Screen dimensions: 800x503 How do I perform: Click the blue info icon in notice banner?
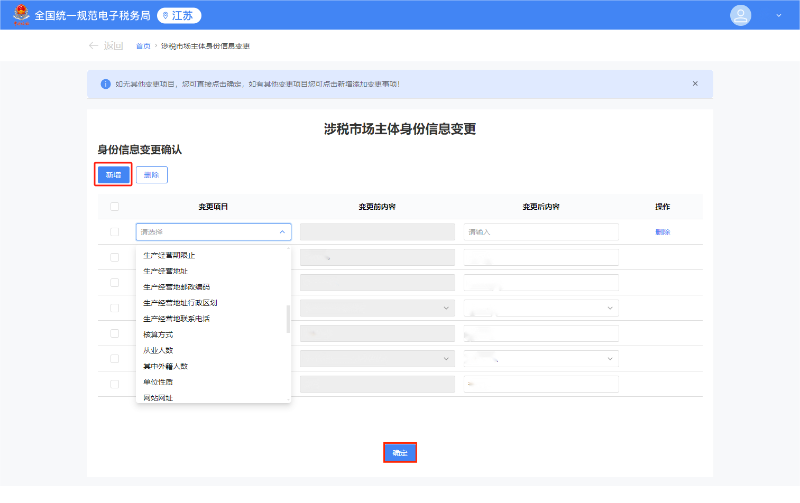(x=106, y=84)
